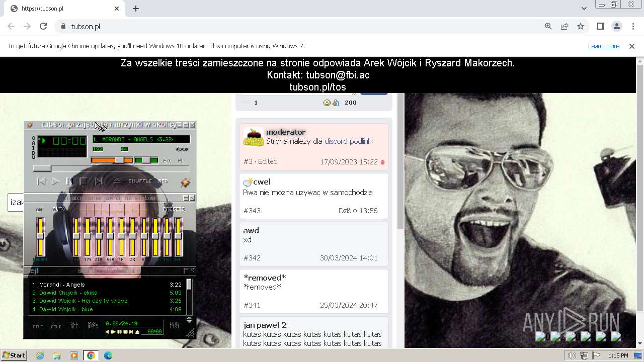Viewport: 644px width, 362px height.
Task: Click the Winamp lightning bolt logo icon
Action: (185, 183)
